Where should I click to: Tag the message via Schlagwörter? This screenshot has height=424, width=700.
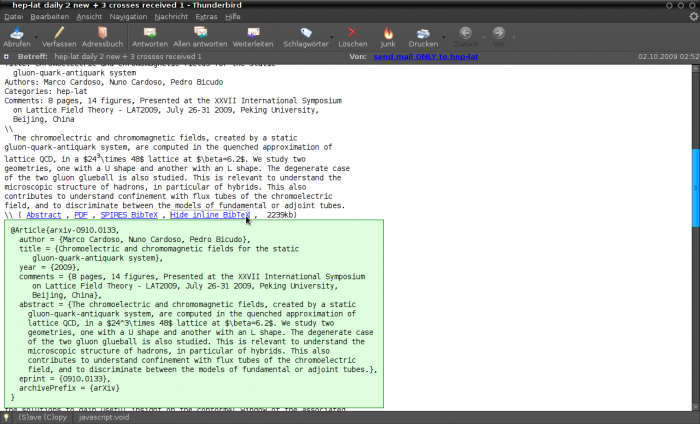point(306,37)
